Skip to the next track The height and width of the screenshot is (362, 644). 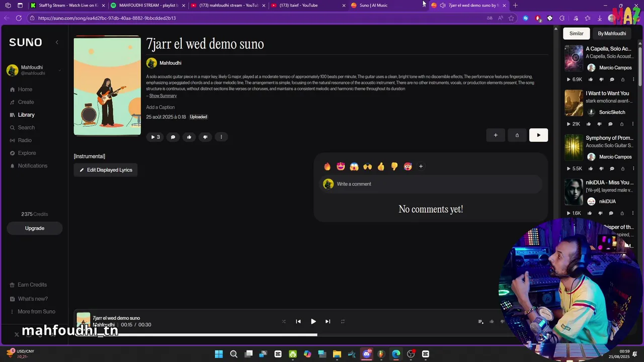[x=328, y=322]
